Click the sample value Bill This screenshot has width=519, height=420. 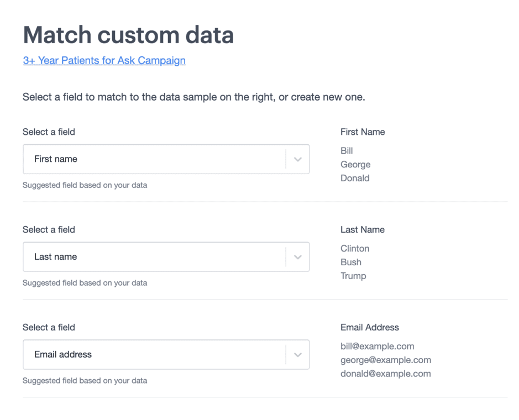(x=347, y=151)
